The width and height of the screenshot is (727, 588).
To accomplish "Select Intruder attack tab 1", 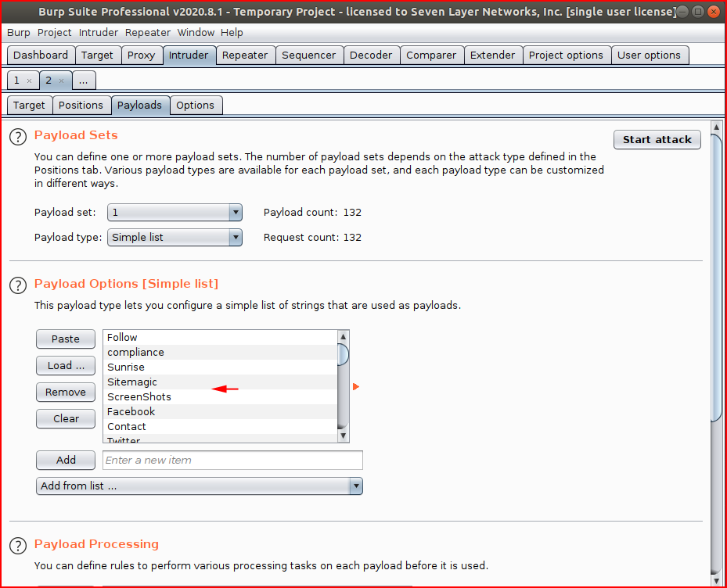I will (16, 81).
